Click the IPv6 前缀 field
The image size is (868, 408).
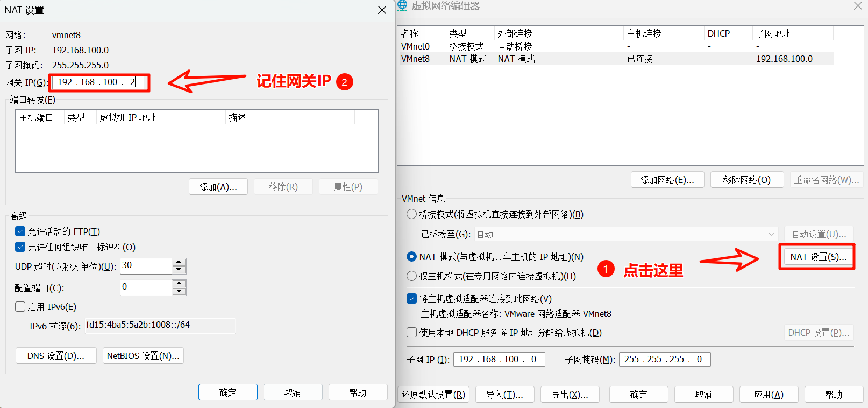(x=160, y=325)
